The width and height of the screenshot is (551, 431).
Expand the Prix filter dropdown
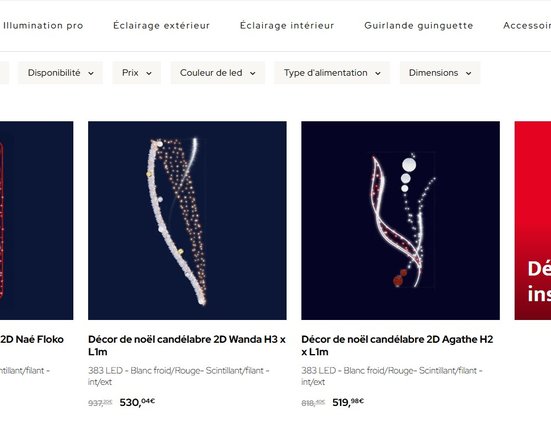[x=136, y=73]
